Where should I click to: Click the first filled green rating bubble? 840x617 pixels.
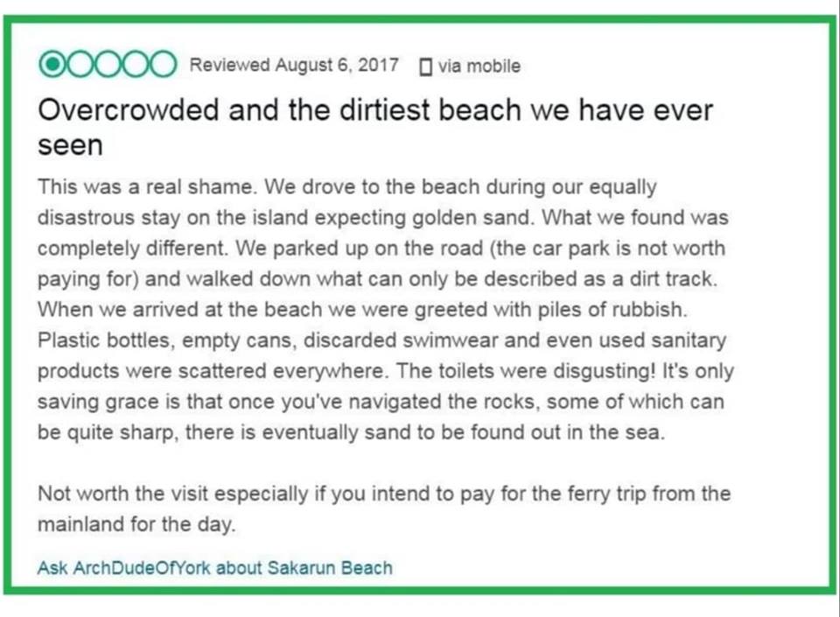coord(52,66)
